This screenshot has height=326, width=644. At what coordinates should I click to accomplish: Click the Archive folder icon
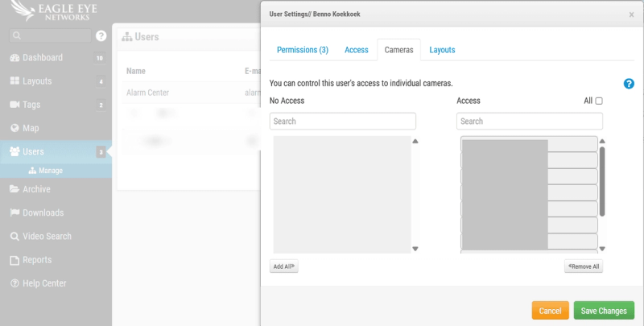coord(14,189)
